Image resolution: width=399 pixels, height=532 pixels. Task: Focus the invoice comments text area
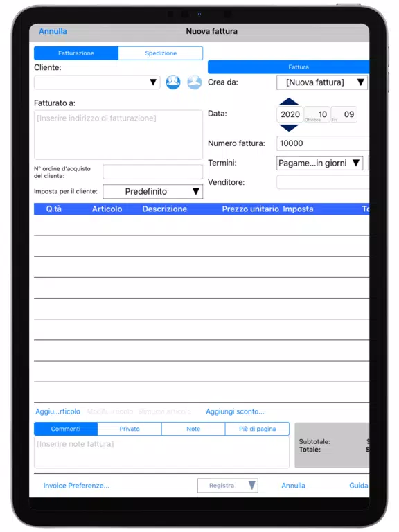[x=161, y=452]
